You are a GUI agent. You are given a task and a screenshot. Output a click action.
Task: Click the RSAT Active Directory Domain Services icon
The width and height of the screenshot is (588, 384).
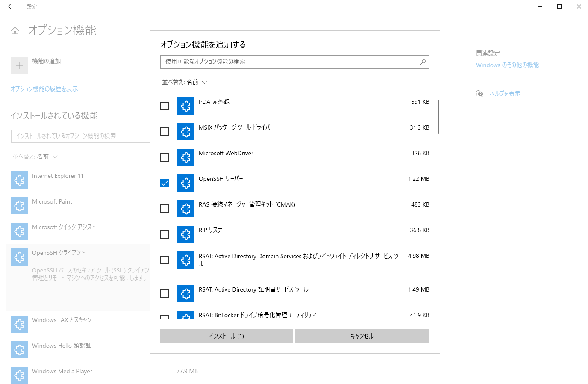pyautogui.click(x=186, y=260)
